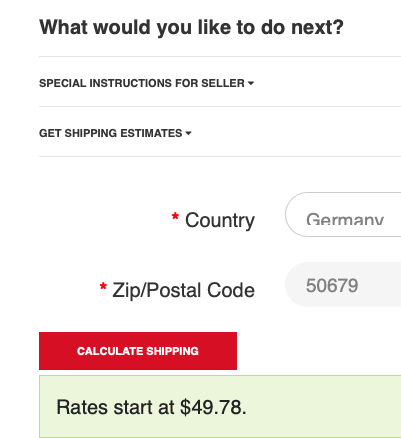
Task: Click caret arrow beside Get Shipping Estimates
Action: pyautogui.click(x=188, y=133)
